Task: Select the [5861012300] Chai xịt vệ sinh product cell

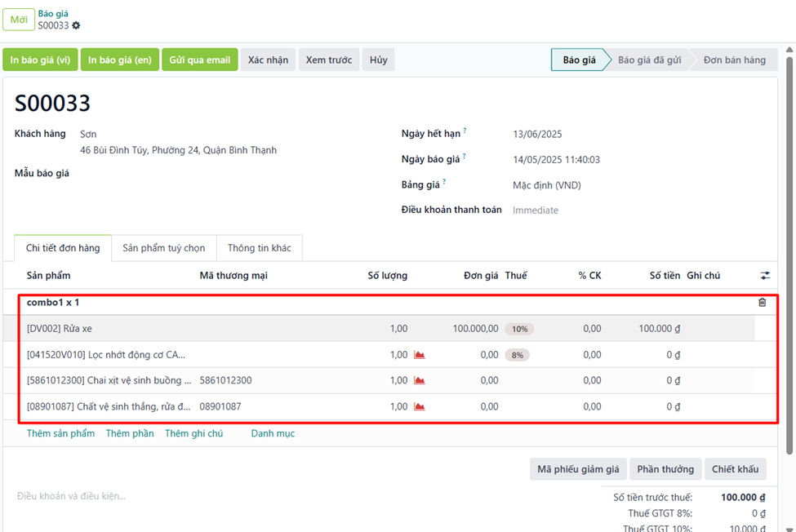Action: [x=109, y=380]
